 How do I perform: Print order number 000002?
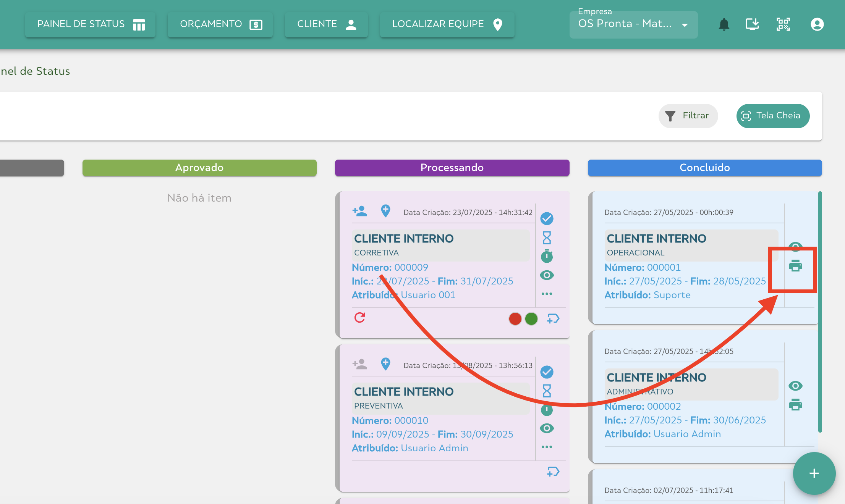point(795,404)
